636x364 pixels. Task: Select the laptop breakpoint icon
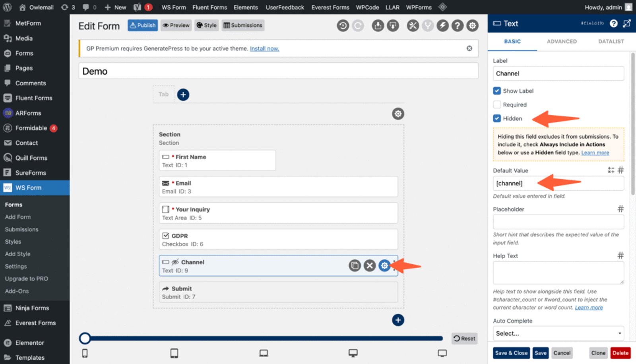pyautogui.click(x=264, y=353)
